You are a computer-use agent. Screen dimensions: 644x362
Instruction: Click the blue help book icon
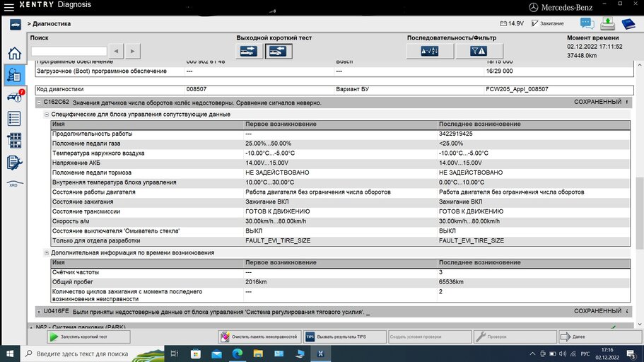628,23
